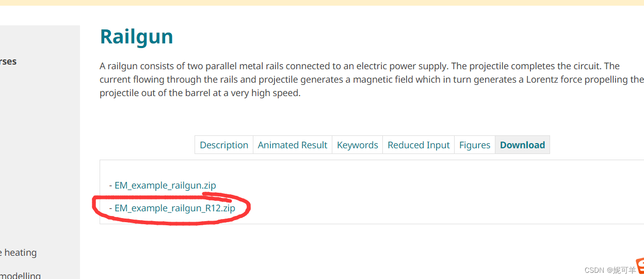Switch to the Animated Result tab
644x279 pixels.
(x=293, y=145)
